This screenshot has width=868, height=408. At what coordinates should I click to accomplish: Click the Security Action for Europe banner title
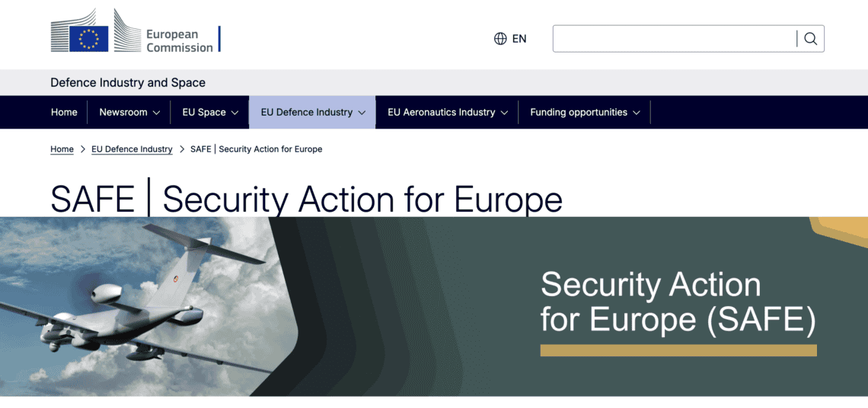[x=678, y=302]
